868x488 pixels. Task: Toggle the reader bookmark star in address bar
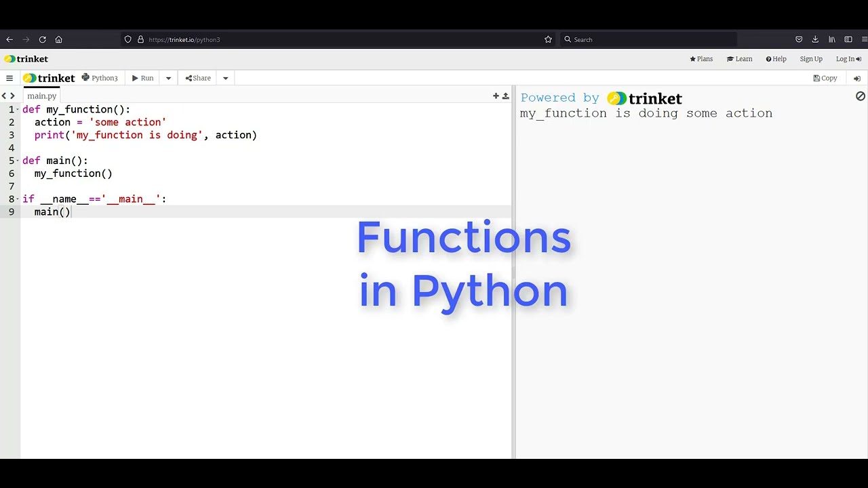548,39
